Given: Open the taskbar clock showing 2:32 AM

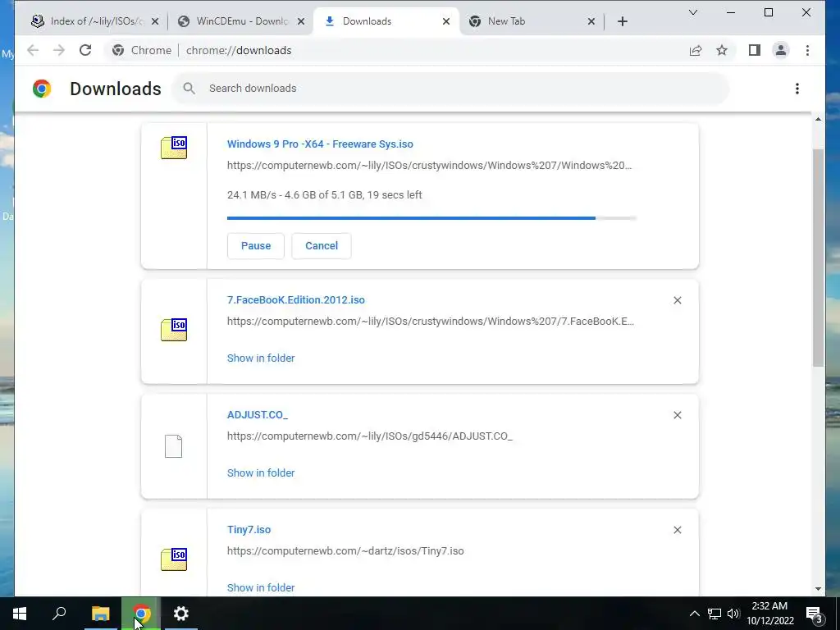Looking at the screenshot, I should point(769,614).
